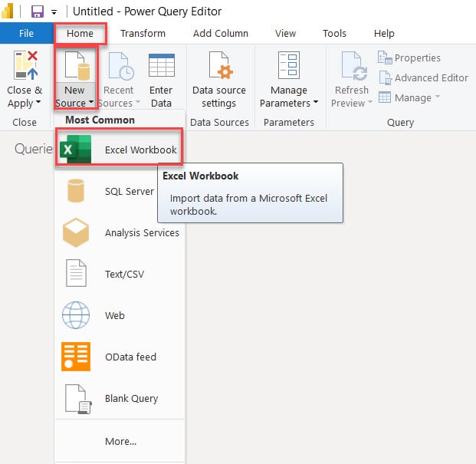Click the Blank Query script icon

pyautogui.click(x=78, y=399)
